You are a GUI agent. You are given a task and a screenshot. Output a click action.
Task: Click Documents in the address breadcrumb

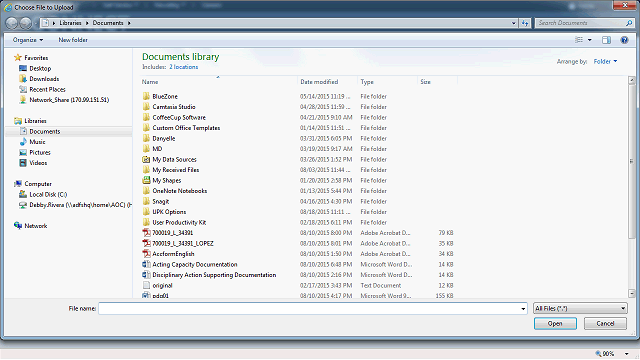[108, 23]
